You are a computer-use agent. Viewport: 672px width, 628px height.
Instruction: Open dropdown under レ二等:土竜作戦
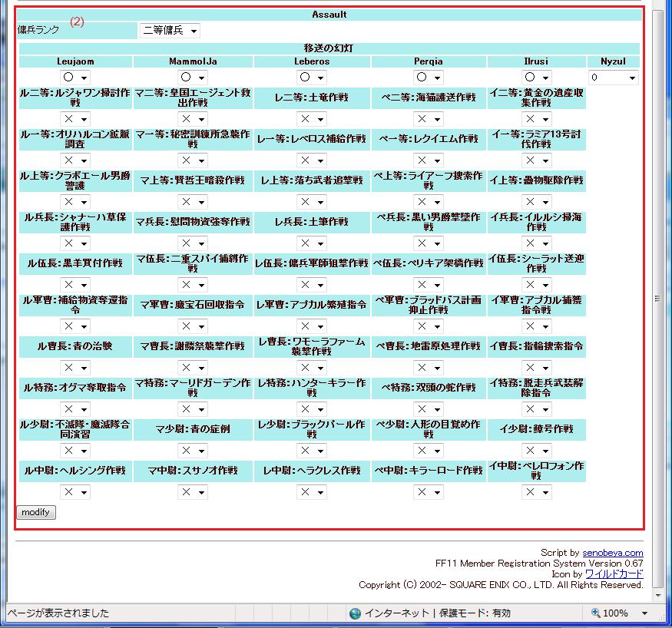[x=311, y=119]
